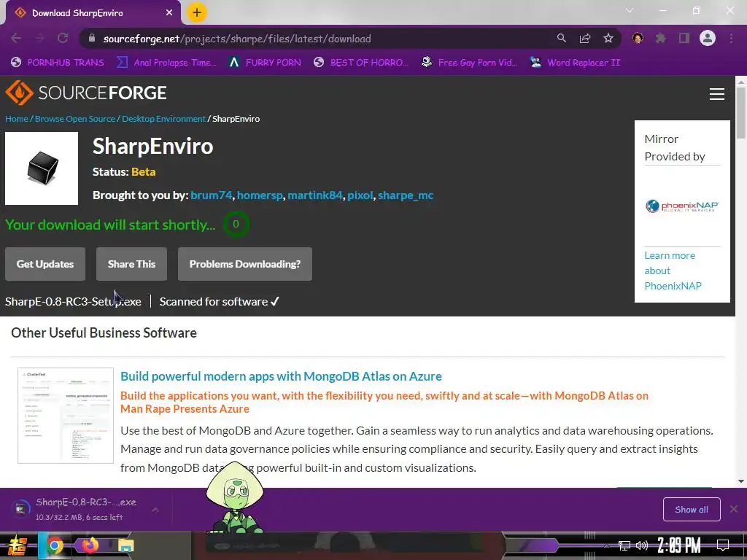Select the Download SharpEnviro tab
This screenshot has width=747, height=560.
click(x=93, y=13)
